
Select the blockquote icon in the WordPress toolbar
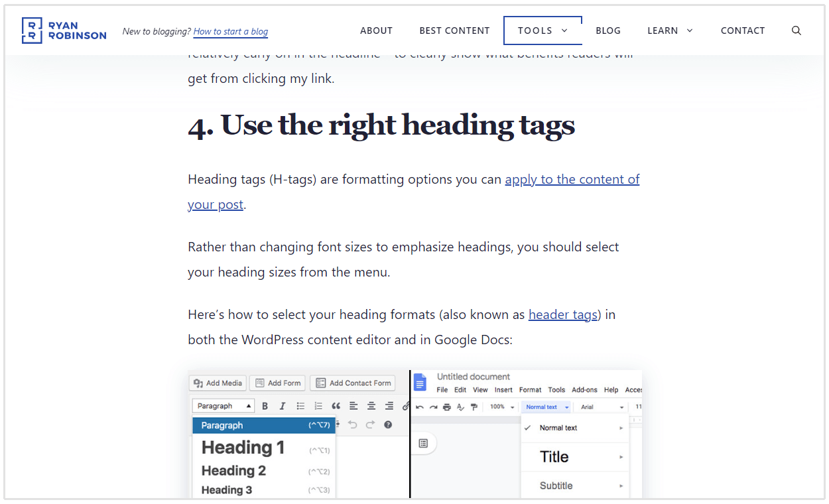click(x=336, y=406)
